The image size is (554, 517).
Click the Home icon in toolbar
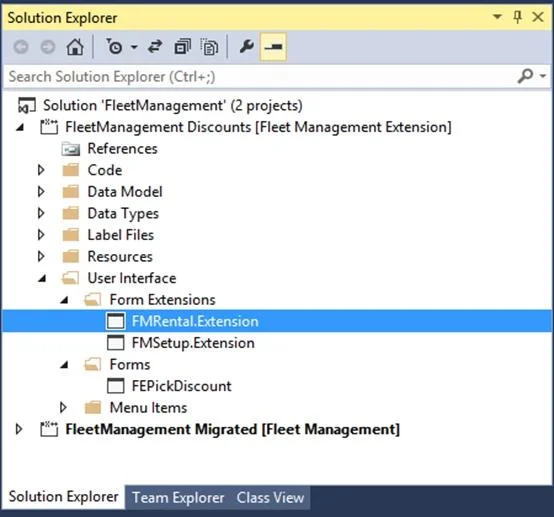[x=75, y=47]
